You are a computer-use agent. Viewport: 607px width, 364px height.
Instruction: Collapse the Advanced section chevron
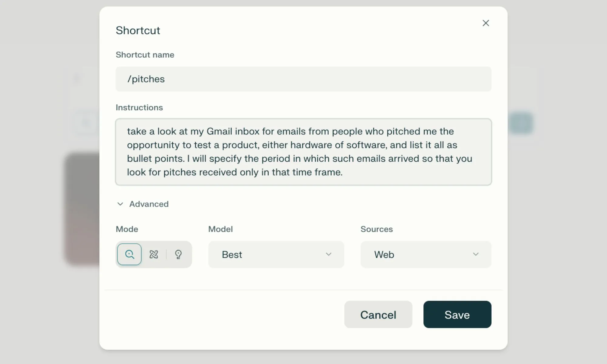[x=120, y=204]
